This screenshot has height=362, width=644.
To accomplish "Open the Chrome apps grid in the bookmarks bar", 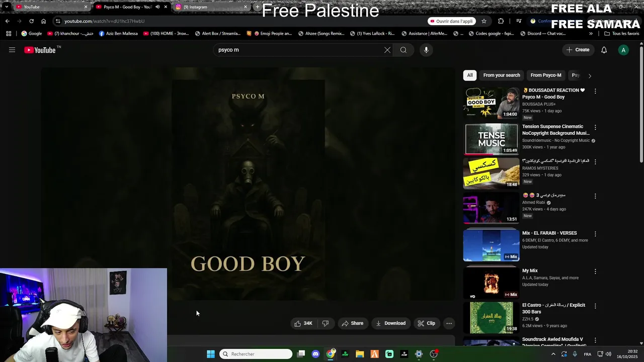I will tap(9, 34).
